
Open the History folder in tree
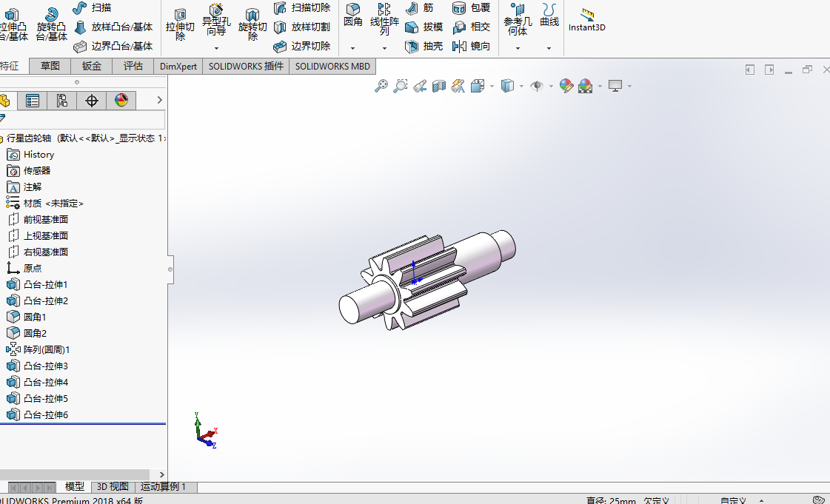[30, 155]
